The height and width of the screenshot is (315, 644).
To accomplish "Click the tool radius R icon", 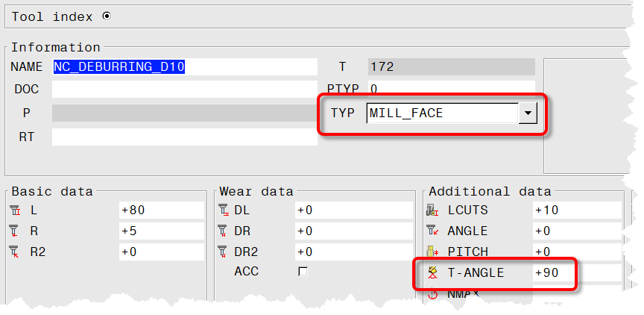I will point(17,231).
